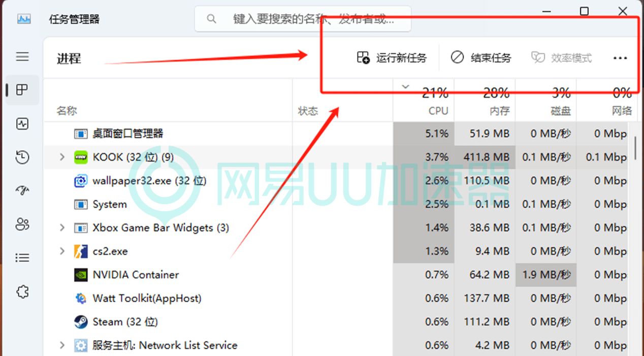Open the Details list sidebar icon

(x=22, y=258)
